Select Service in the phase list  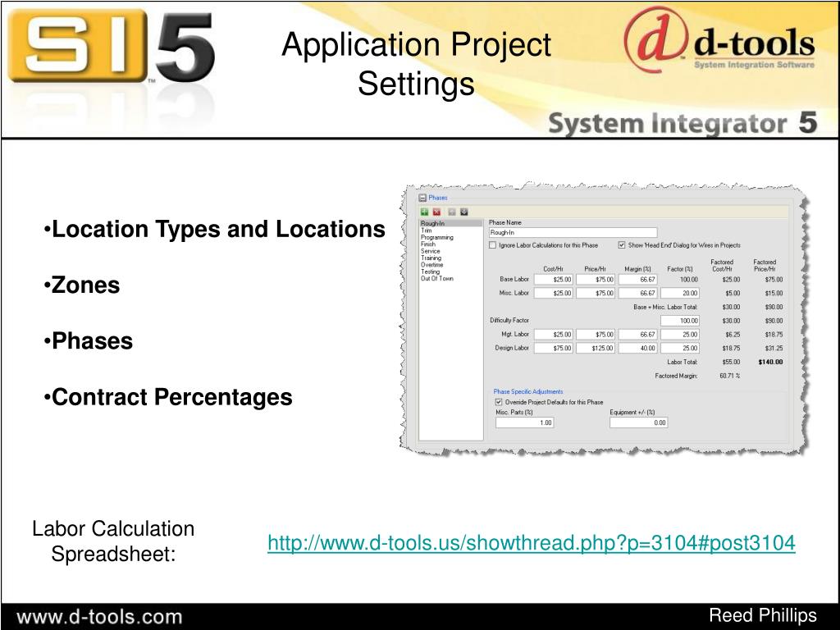click(430, 251)
